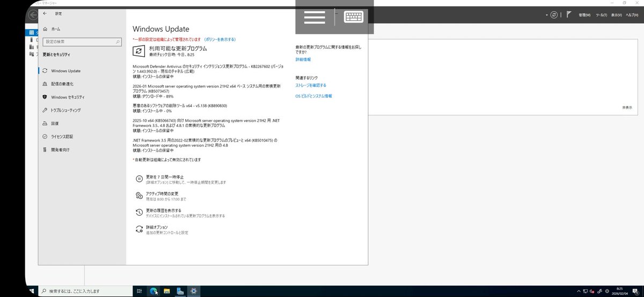This screenshot has width=644, height=297.
Task: Click the ポリシーを表示する link
Action: click(x=219, y=39)
